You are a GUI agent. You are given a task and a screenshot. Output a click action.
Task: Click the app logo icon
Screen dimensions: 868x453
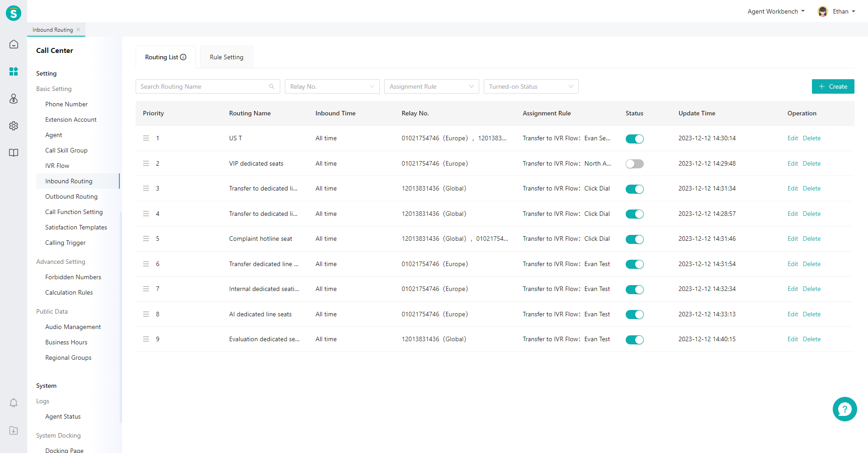tap(14, 13)
